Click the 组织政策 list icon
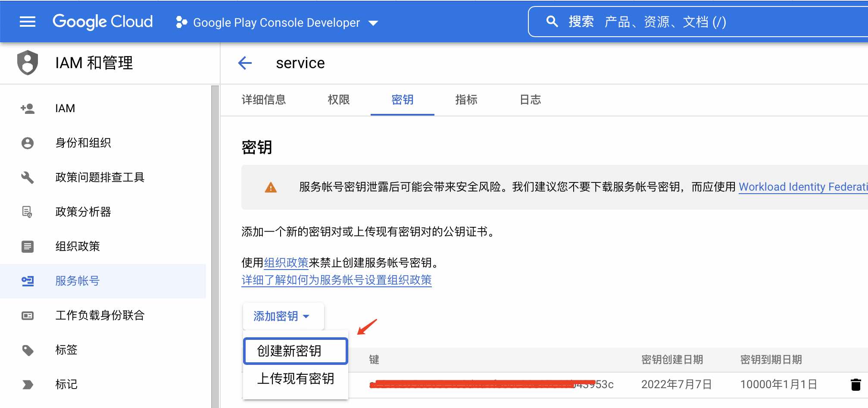868x408 pixels. (28, 246)
